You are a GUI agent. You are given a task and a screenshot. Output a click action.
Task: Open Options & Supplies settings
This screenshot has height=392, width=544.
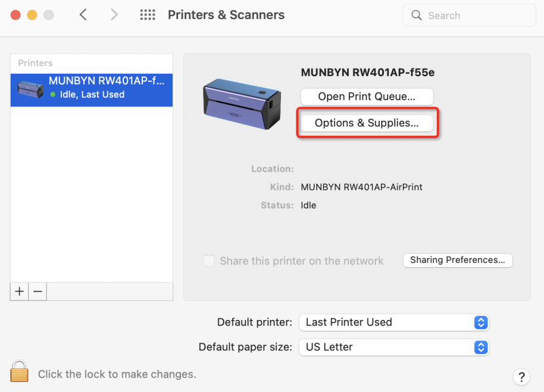(367, 123)
